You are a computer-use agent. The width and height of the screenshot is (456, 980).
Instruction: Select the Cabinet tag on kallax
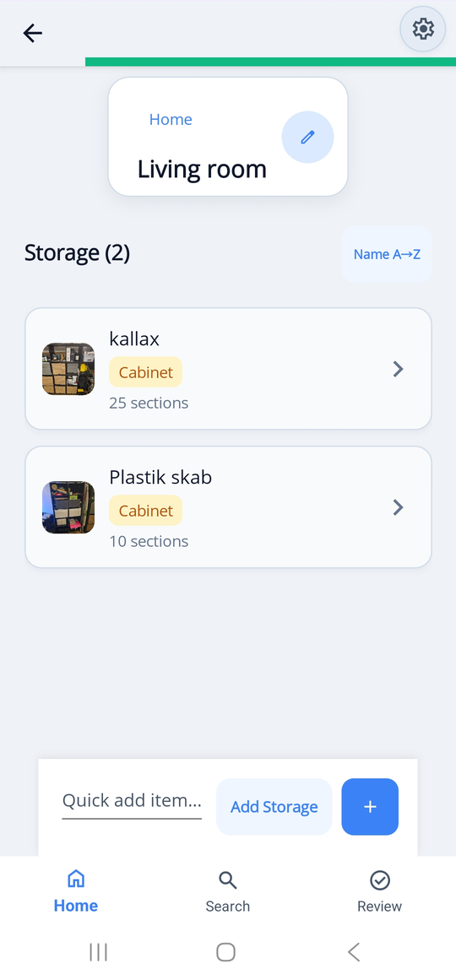pos(146,372)
